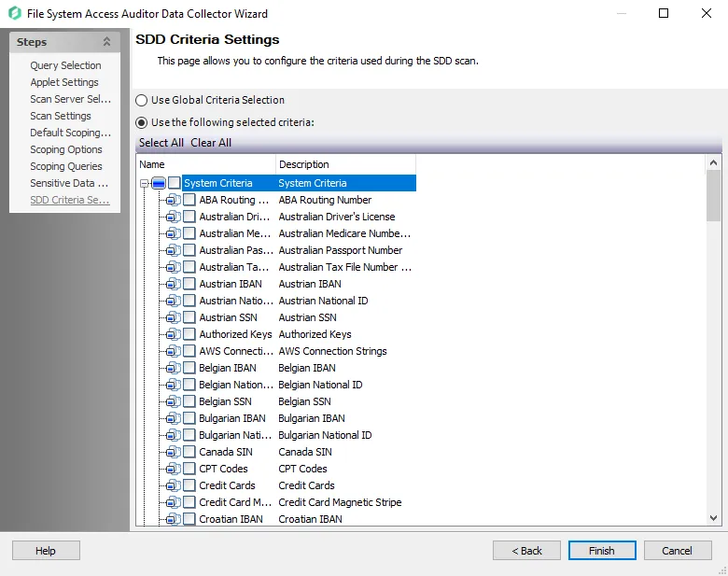Click the icon beside Croatian IBAN row
728x576 pixels.
(174, 519)
